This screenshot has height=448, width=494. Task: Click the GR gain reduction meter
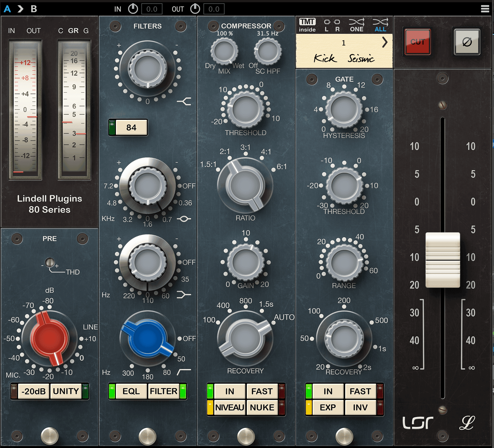(74, 110)
